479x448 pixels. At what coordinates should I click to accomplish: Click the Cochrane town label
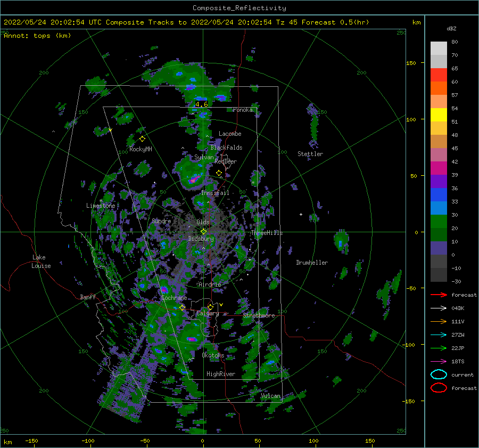[x=174, y=298]
